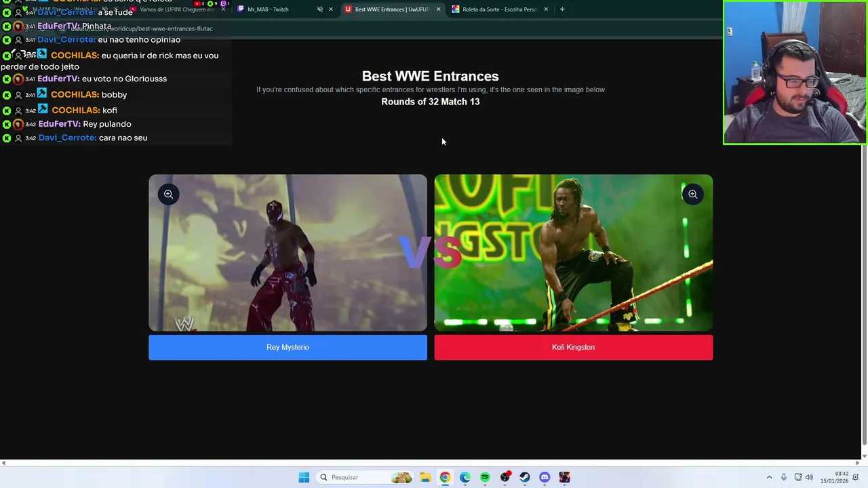Open network settings tray icon
Viewport: 868px width, 488px height.
pyautogui.click(x=798, y=477)
